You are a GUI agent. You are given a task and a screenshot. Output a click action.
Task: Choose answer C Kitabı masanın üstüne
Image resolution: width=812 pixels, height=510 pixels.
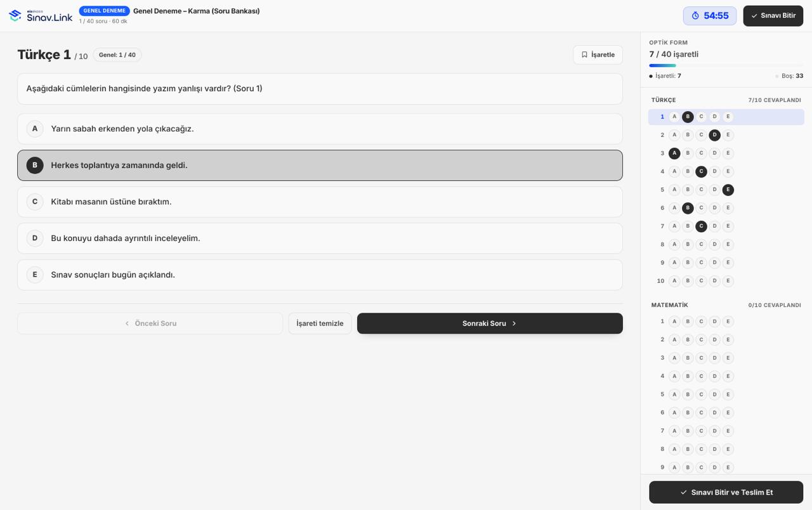coord(320,202)
